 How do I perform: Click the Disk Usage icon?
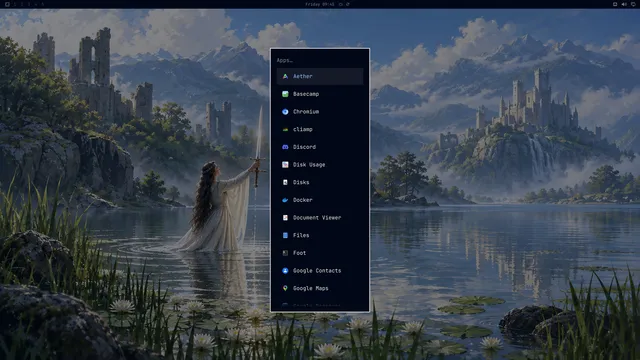(285, 164)
